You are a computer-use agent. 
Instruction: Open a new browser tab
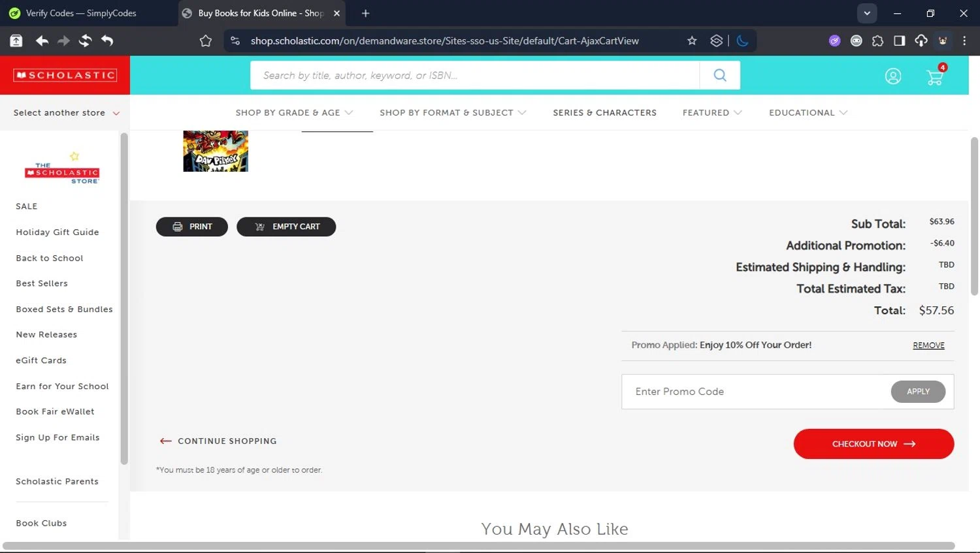(366, 13)
